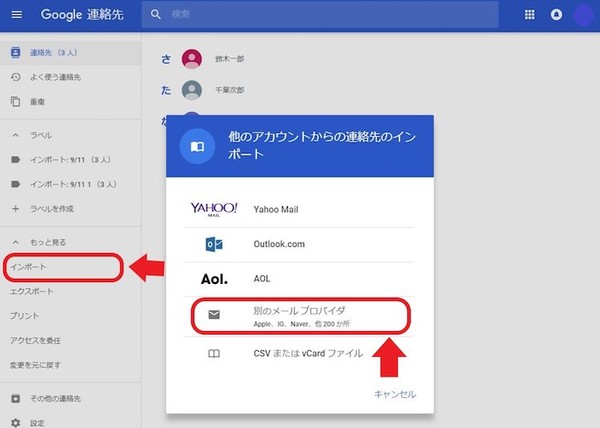Image resolution: width=600 pixels, height=428 pixels.
Task: Click the gray avatar of 千葉次郎
Action: point(192,90)
